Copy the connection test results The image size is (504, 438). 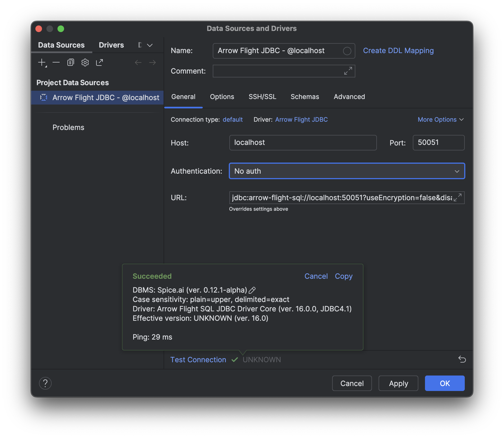pyautogui.click(x=343, y=276)
